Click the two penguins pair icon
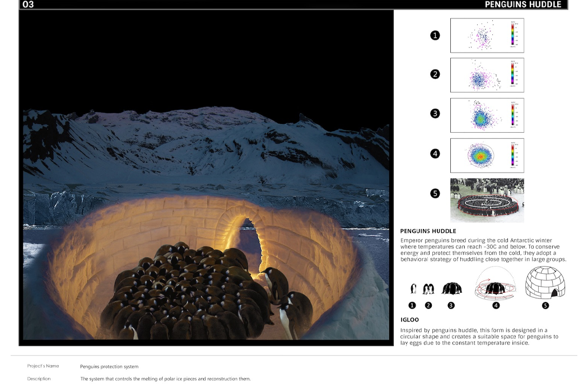 point(428,289)
